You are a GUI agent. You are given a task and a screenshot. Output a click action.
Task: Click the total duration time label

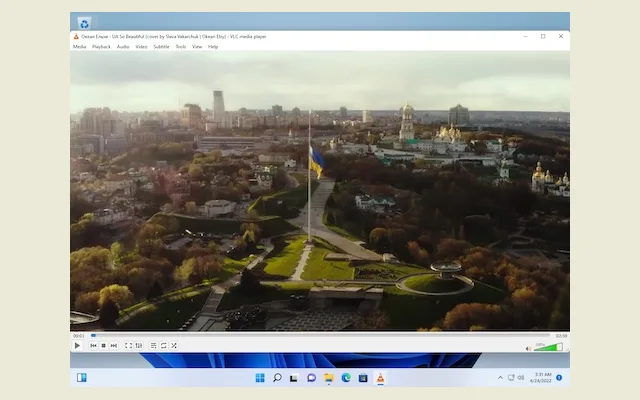(x=561, y=336)
